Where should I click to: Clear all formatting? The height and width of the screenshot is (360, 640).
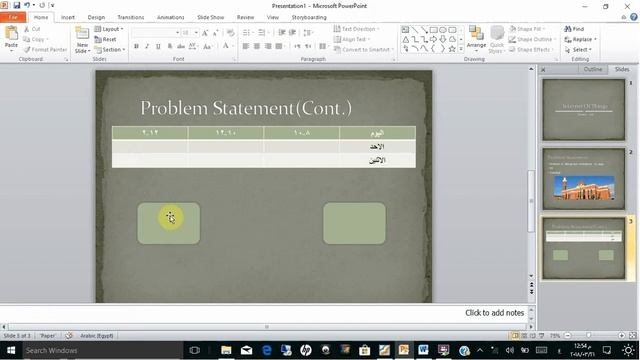230,33
